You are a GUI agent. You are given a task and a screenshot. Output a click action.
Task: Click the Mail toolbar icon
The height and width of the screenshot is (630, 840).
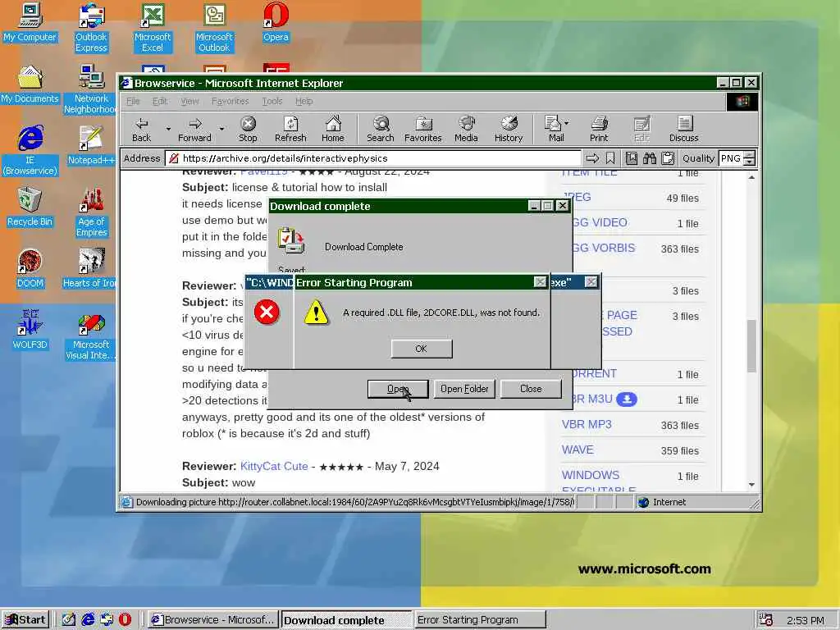point(554,130)
